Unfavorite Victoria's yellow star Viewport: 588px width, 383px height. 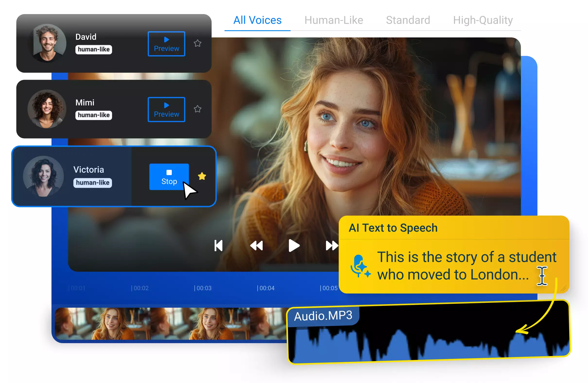202,176
